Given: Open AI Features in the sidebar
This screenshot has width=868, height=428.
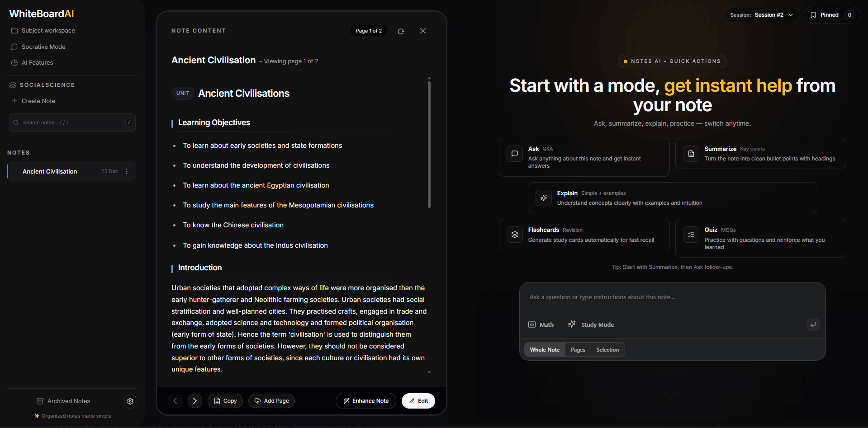Looking at the screenshot, I should click(37, 62).
